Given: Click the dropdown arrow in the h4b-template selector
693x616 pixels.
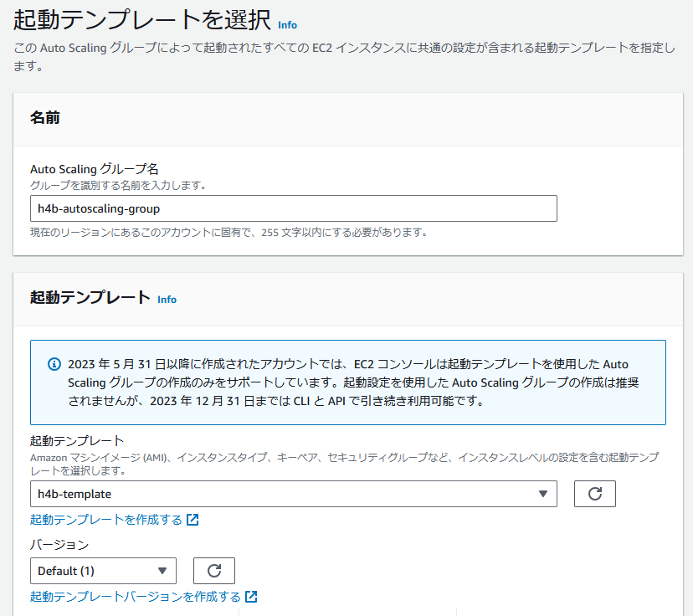Looking at the screenshot, I should (x=543, y=494).
